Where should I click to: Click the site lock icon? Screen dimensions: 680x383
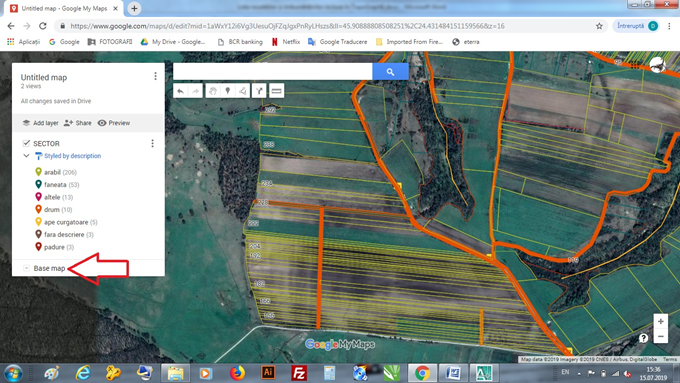coord(62,26)
